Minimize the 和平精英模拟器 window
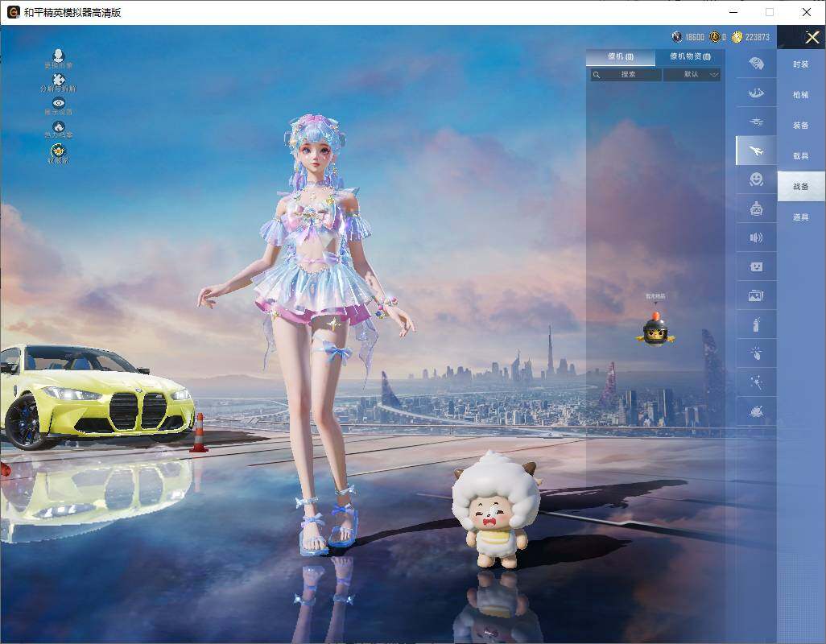Screen dimensions: 826x644 coord(733,12)
